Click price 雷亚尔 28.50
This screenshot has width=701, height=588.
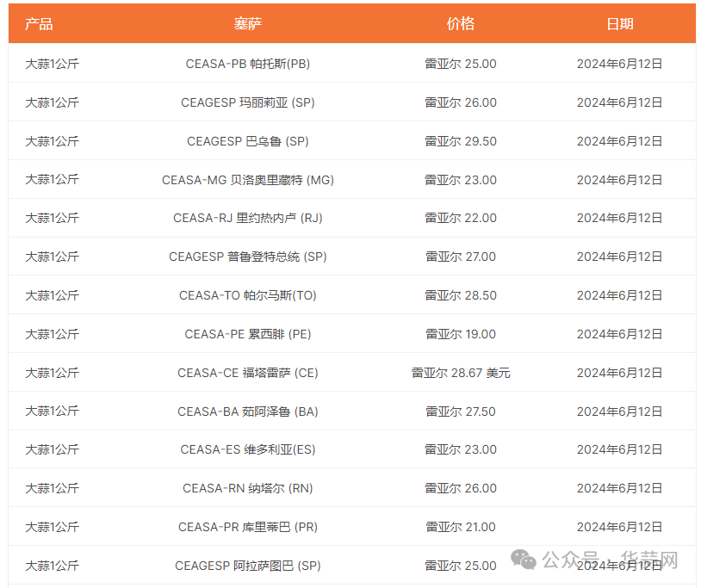pos(461,295)
